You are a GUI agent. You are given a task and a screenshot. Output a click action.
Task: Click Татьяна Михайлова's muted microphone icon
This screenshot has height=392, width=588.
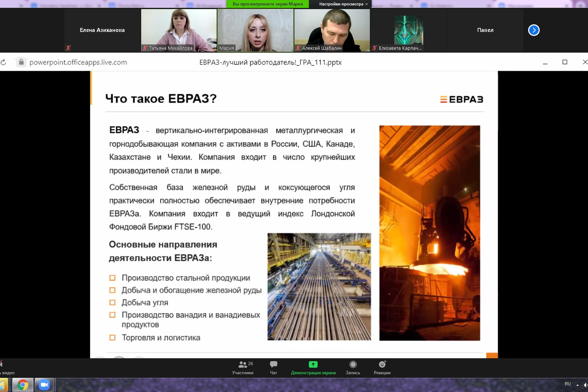[x=145, y=48]
